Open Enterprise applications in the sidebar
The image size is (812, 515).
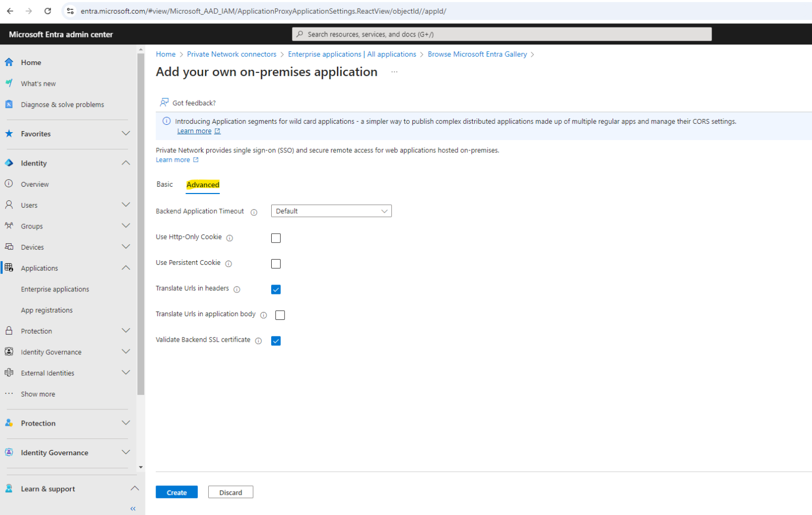pyautogui.click(x=55, y=289)
